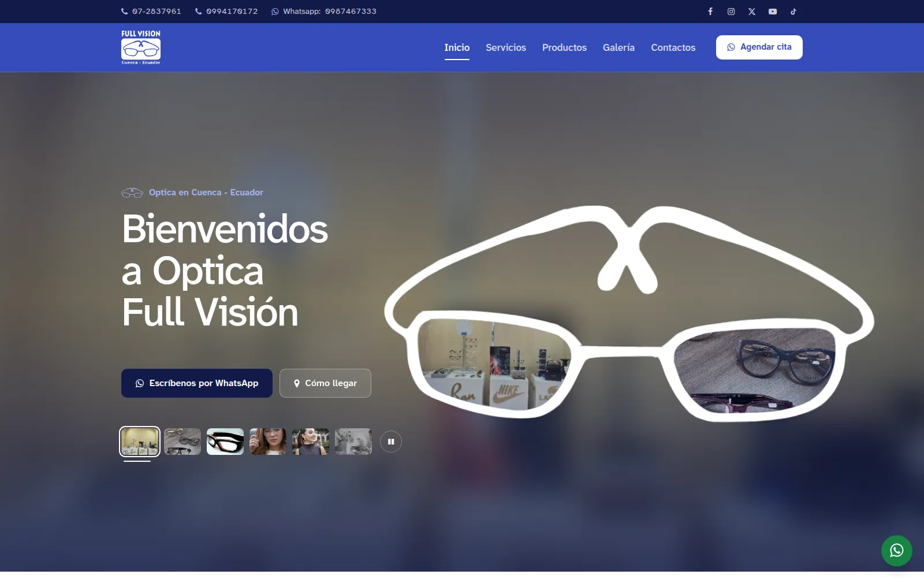Click the Cómo llegar button
Image resolution: width=924 pixels, height=578 pixels.
(325, 383)
